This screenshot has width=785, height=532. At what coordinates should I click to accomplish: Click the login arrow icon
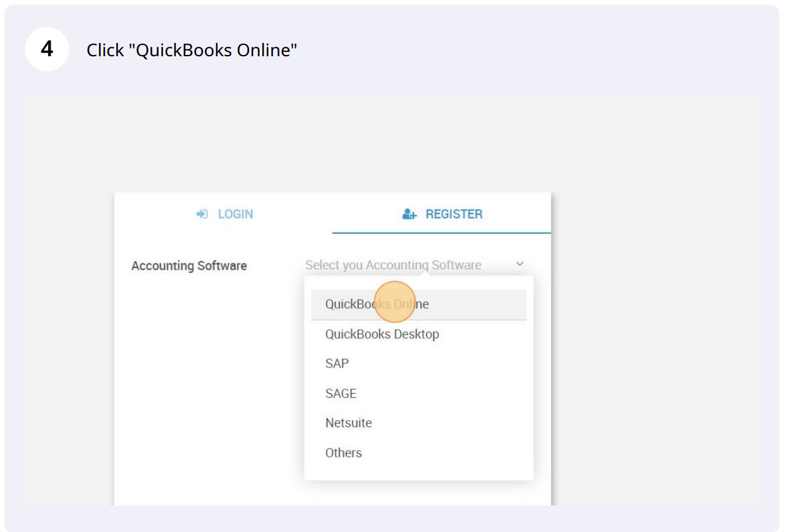pos(202,214)
